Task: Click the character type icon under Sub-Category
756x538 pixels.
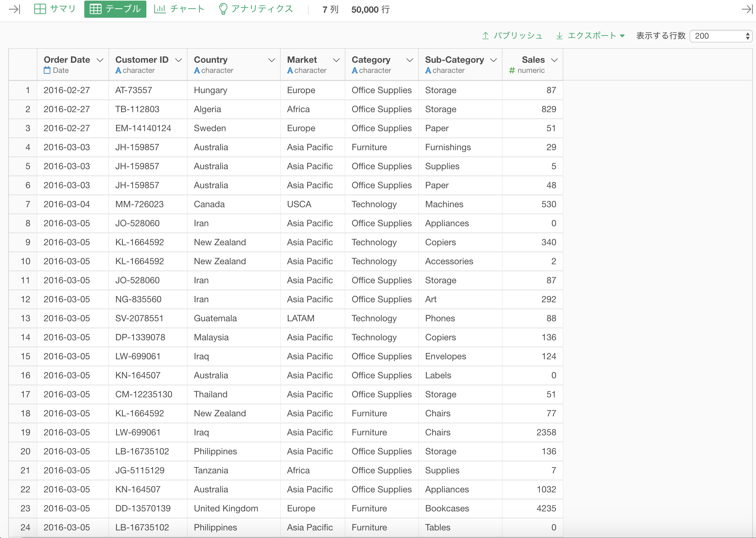Action: pyautogui.click(x=428, y=70)
